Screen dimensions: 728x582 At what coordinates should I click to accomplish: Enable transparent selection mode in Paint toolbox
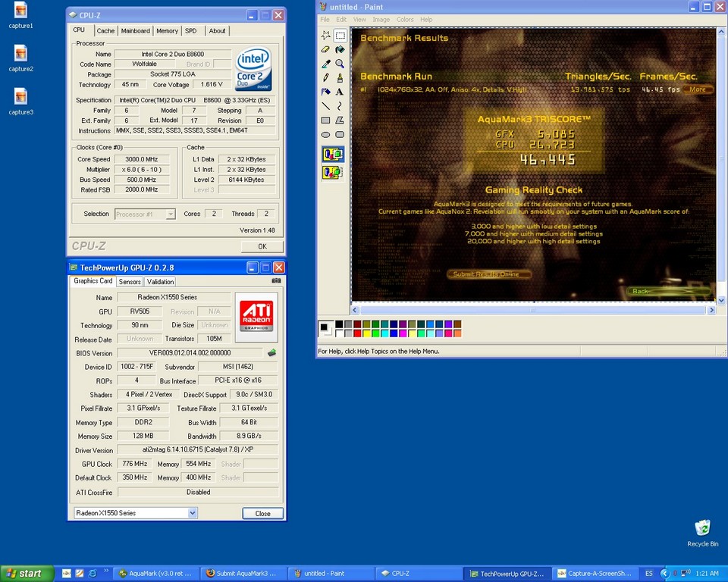[334, 173]
